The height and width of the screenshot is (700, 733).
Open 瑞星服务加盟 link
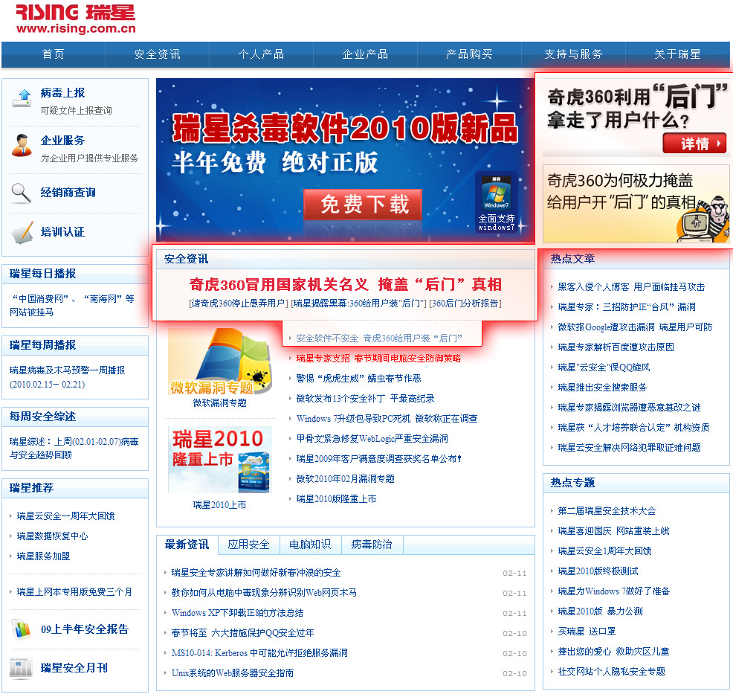click(x=43, y=556)
